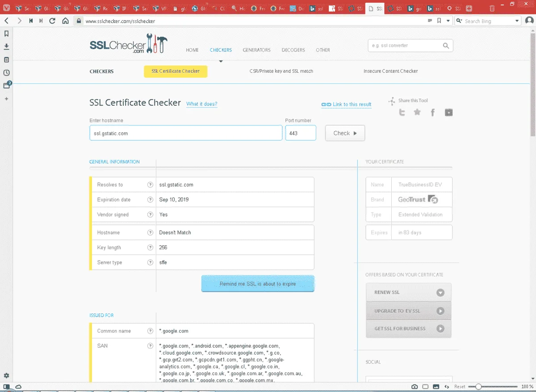This screenshot has width=536, height=392.
Task: Open address bar typed history dropdown
Action: [448, 21]
